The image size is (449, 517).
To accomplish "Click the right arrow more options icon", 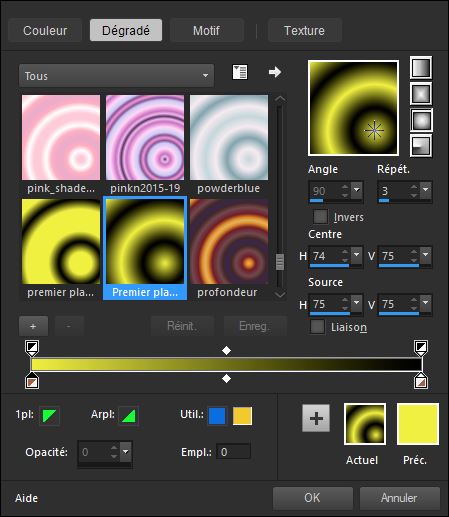I will click(x=275, y=72).
